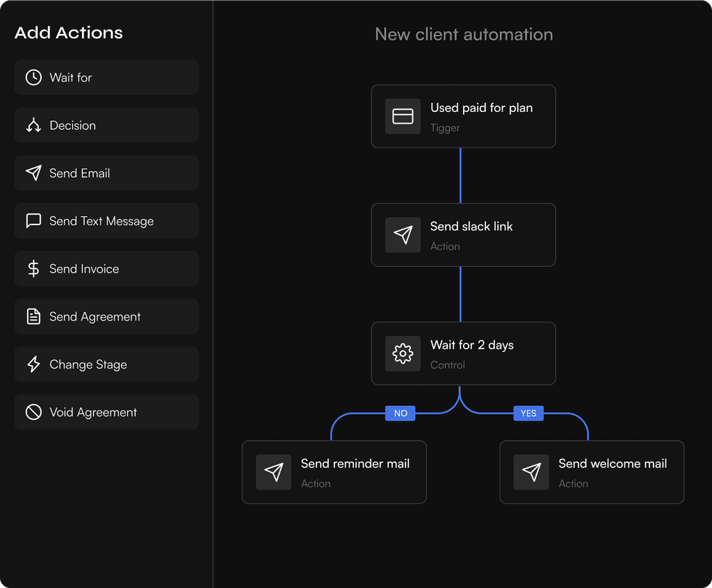Viewport: 712px width, 588px height.
Task: Click the NO branch label
Action: pyautogui.click(x=400, y=413)
